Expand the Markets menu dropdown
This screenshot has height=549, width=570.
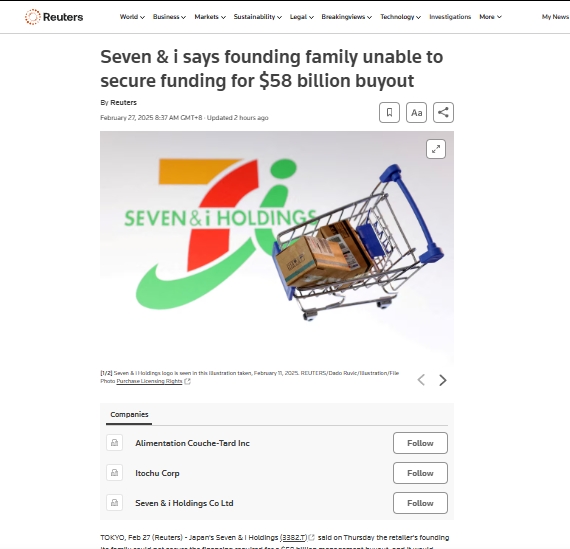210,17
